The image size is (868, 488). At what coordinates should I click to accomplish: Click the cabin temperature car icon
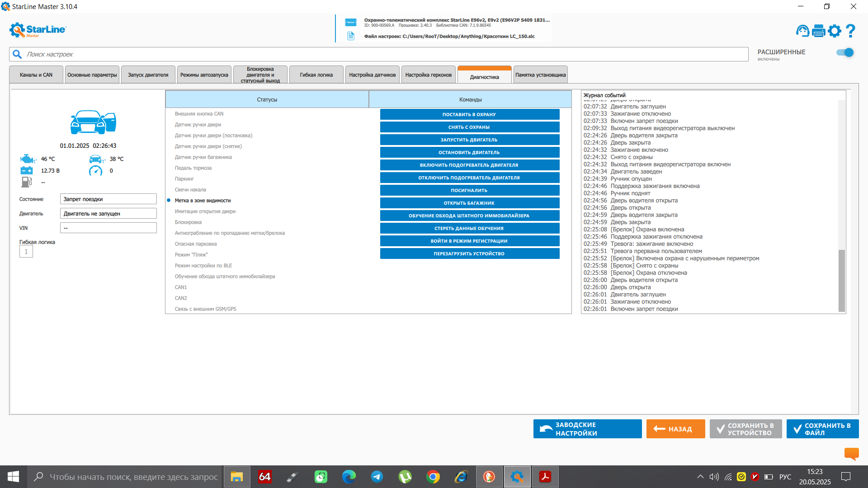(97, 159)
